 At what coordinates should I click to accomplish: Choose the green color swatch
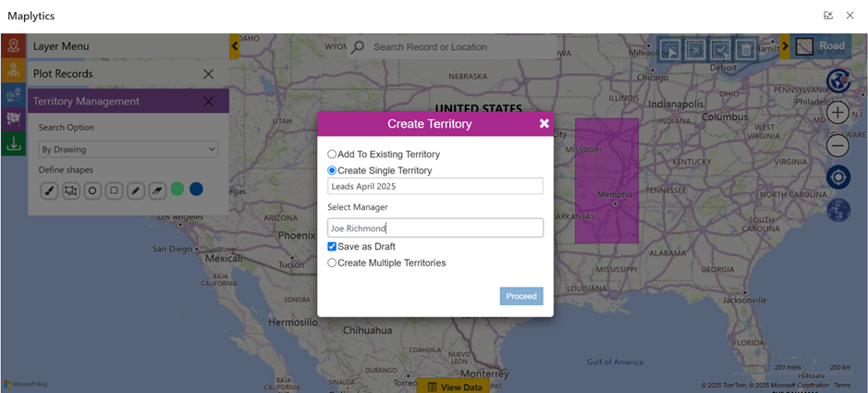click(177, 190)
